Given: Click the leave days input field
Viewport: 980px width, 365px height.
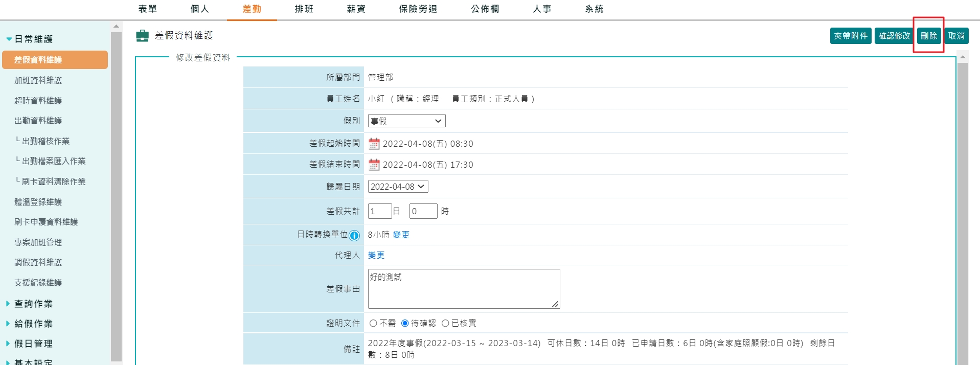Looking at the screenshot, I should click(x=379, y=211).
